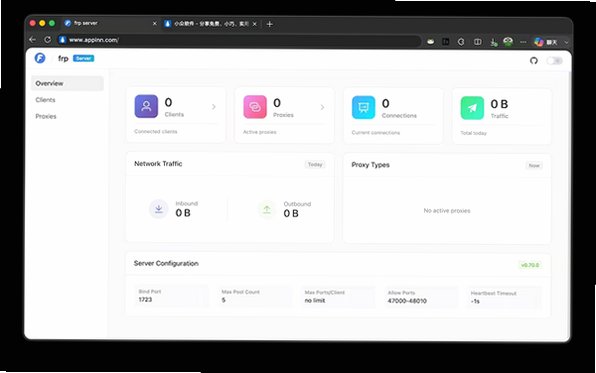Switch to the frp server browser tab
The image size is (596, 373).
pos(110,23)
